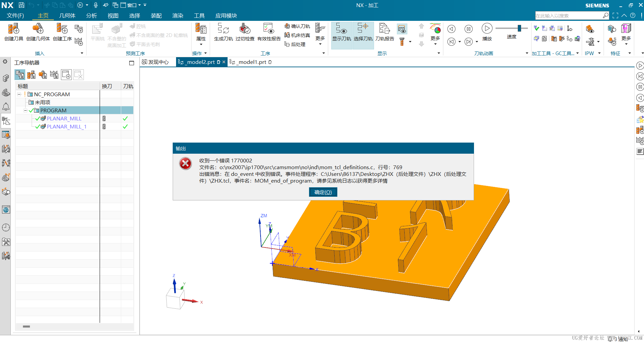Click the 3 通知 status bar notifications
This screenshot has height=342, width=644.
(x=618, y=339)
